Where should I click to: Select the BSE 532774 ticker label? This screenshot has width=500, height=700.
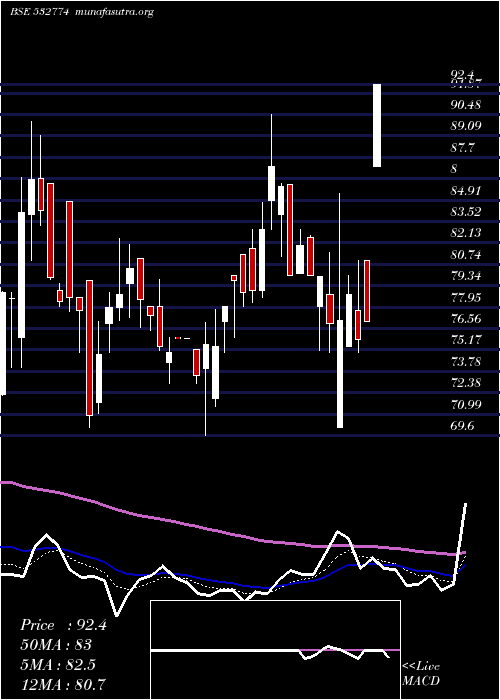[39, 12]
